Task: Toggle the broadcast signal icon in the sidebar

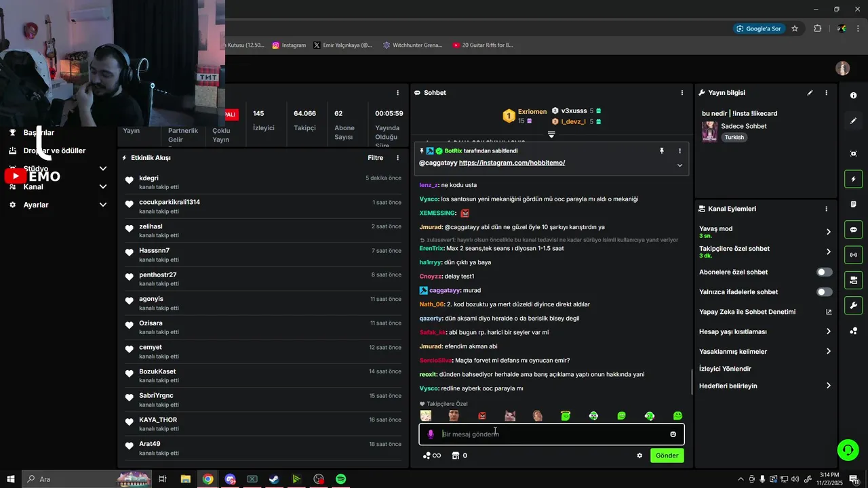Action: 854,255
